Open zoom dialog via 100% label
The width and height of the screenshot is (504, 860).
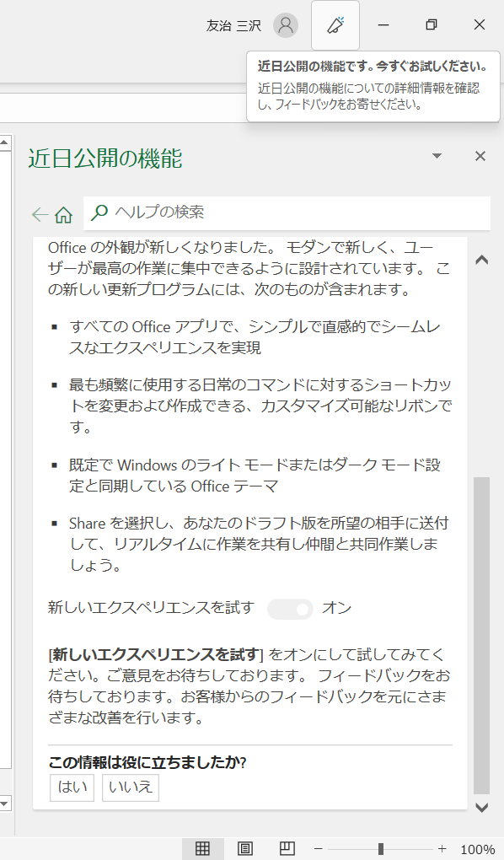(x=478, y=850)
